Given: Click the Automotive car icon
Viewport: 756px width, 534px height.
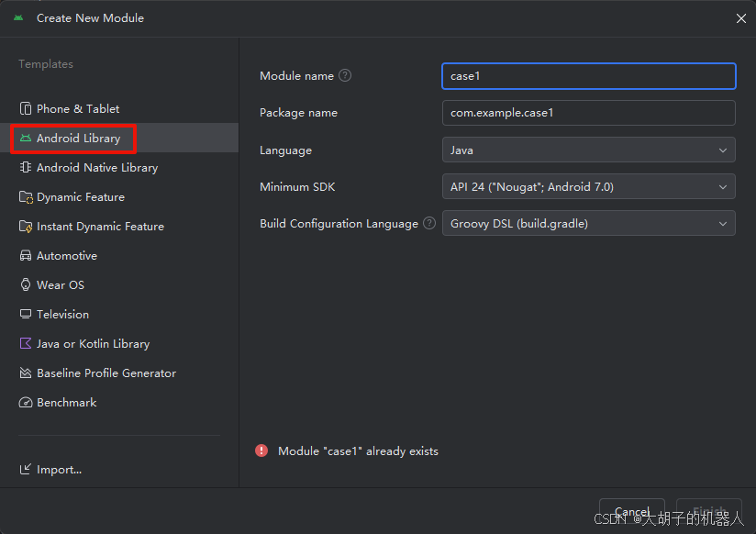Looking at the screenshot, I should pyautogui.click(x=26, y=256).
